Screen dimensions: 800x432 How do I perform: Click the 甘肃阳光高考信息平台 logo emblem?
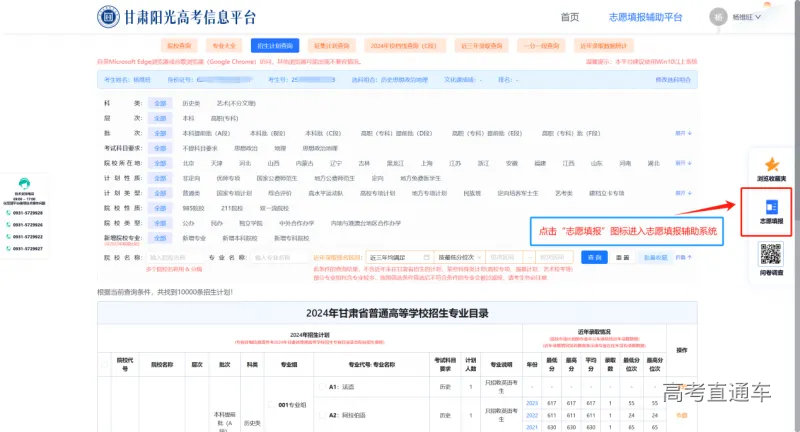tap(108, 17)
